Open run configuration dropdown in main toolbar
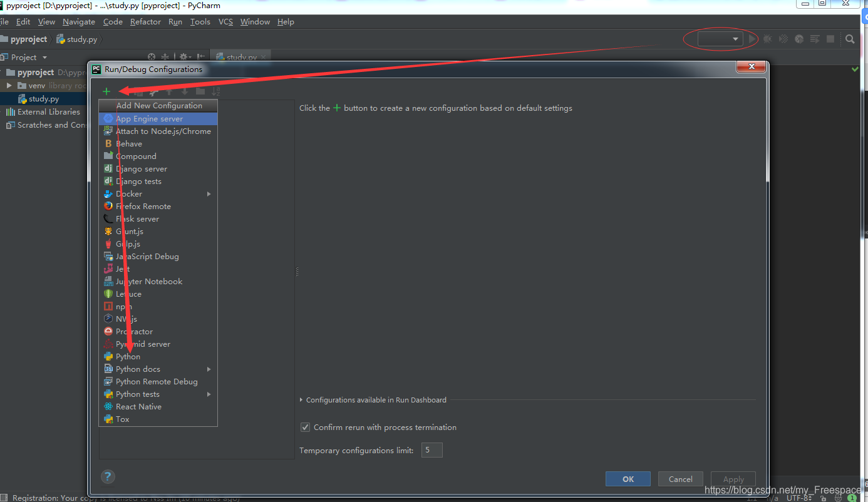Viewport: 868px width, 502px height. pyautogui.click(x=721, y=39)
